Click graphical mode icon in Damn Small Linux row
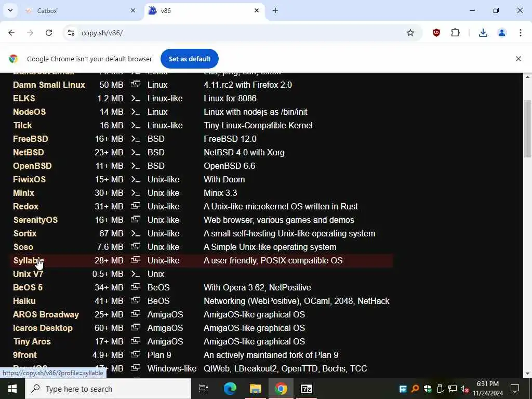The height and width of the screenshot is (399, 532). pyautogui.click(x=136, y=85)
